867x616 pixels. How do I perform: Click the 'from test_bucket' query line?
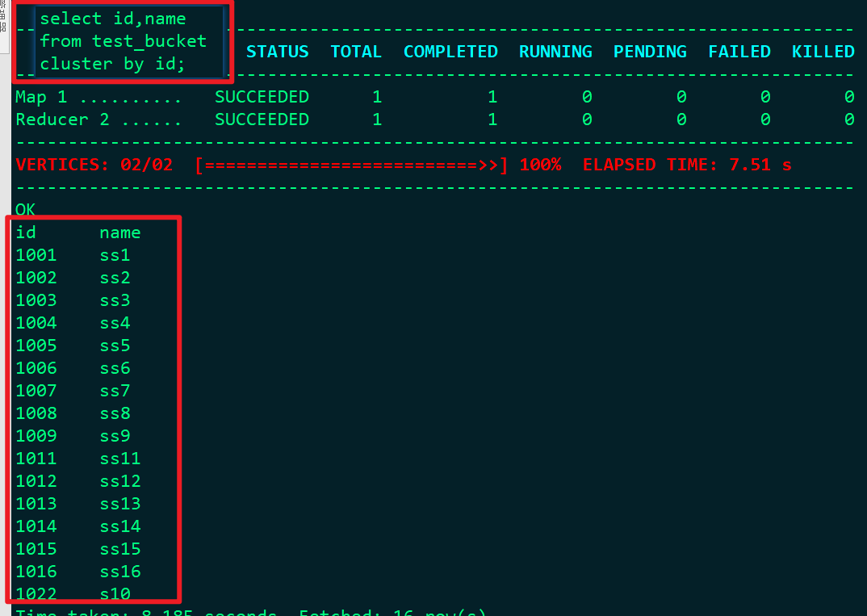click(124, 41)
